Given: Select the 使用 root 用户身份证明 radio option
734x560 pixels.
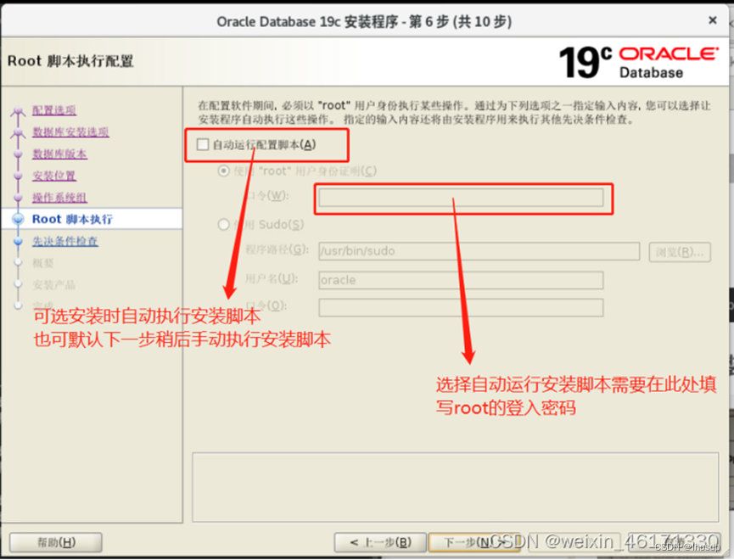Looking at the screenshot, I should click(x=224, y=171).
